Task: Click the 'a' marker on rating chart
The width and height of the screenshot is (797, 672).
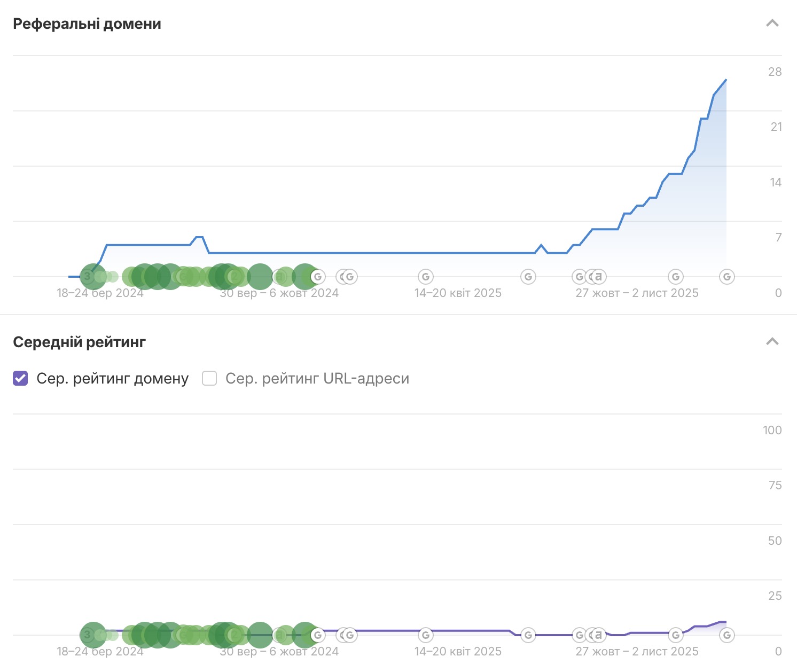Action: (599, 635)
